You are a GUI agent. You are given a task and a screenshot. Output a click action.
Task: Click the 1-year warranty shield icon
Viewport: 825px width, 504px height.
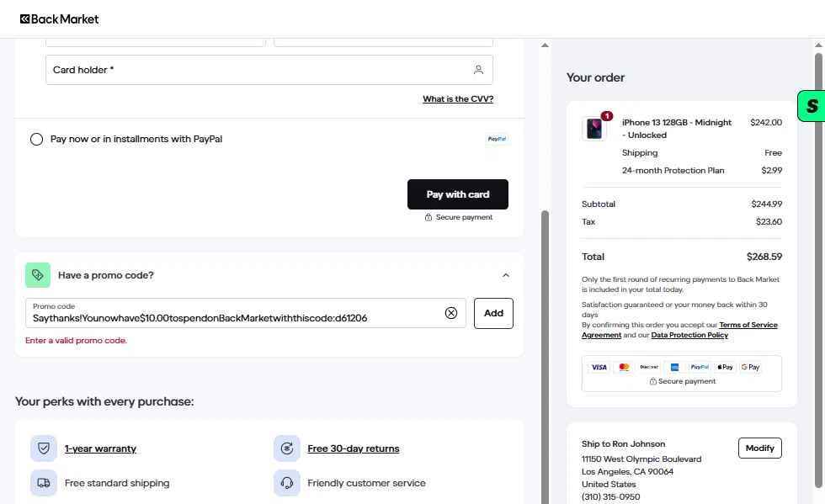[x=44, y=448]
